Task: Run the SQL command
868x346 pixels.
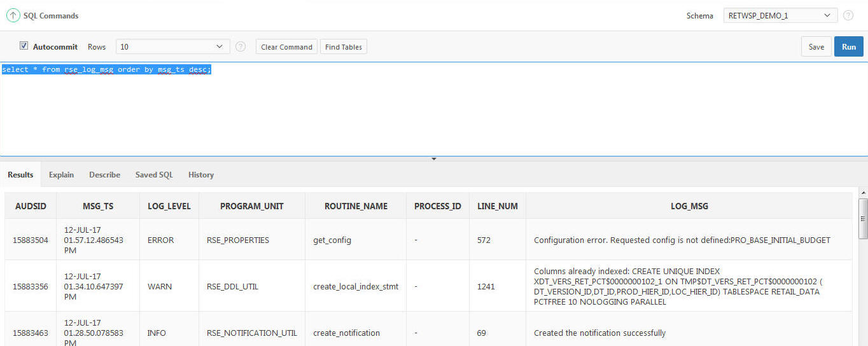Action: (849, 46)
